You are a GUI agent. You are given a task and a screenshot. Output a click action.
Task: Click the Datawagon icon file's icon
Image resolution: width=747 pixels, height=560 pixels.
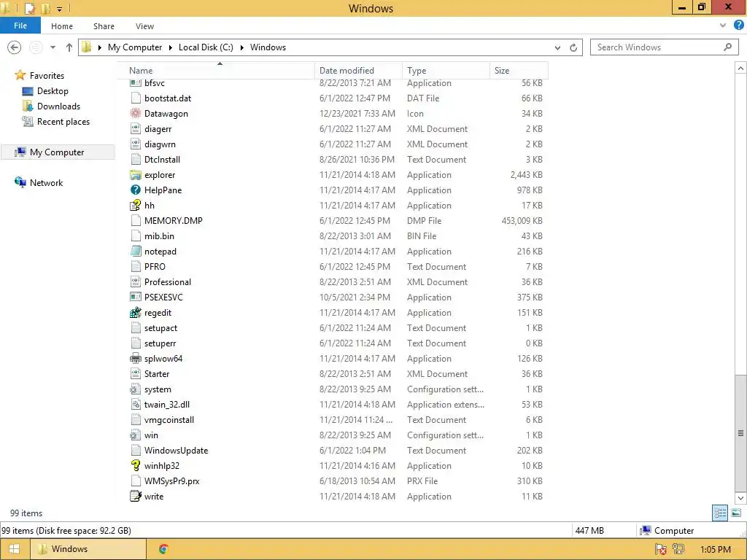[x=136, y=113]
